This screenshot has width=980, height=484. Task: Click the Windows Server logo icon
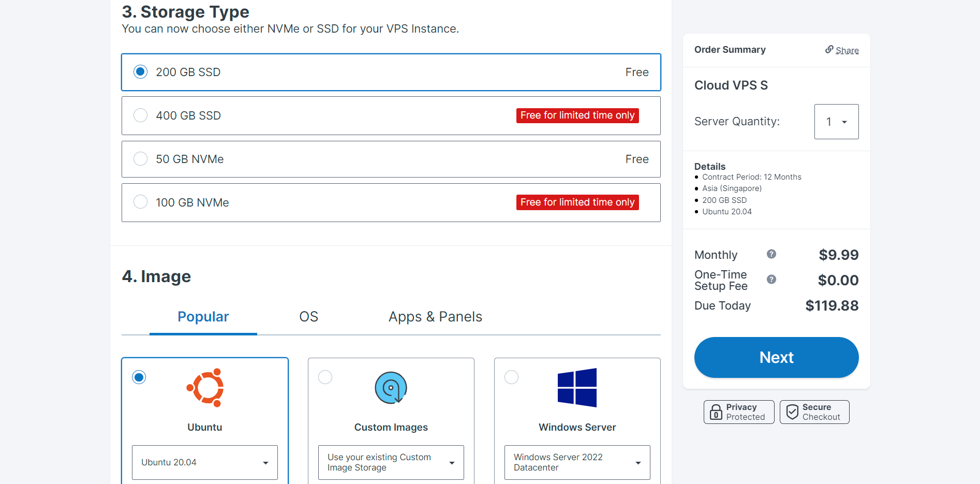point(577,388)
